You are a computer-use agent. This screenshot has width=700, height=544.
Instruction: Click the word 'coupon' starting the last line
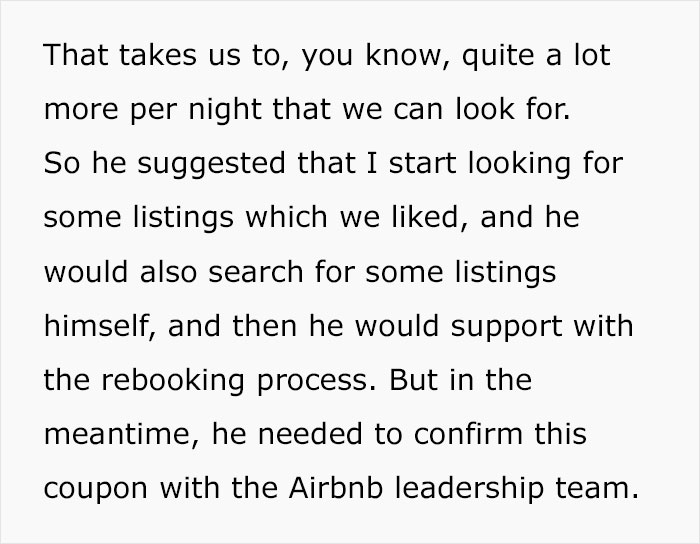[87, 487]
